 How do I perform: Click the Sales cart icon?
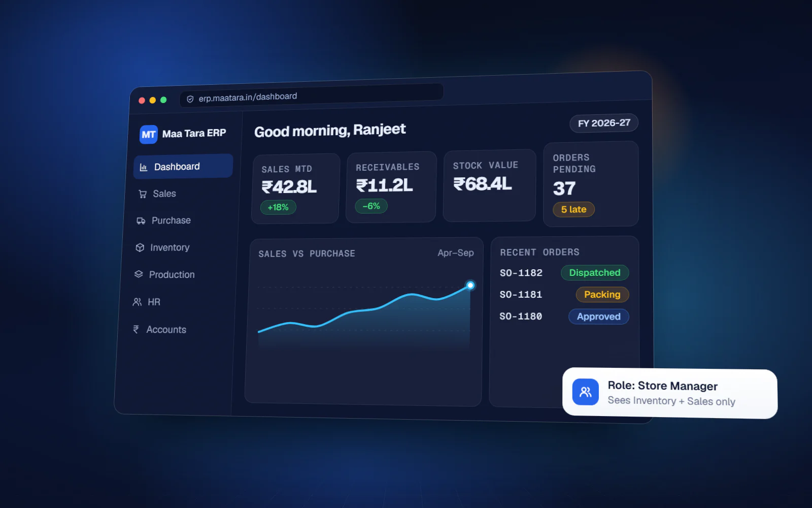pyautogui.click(x=143, y=194)
